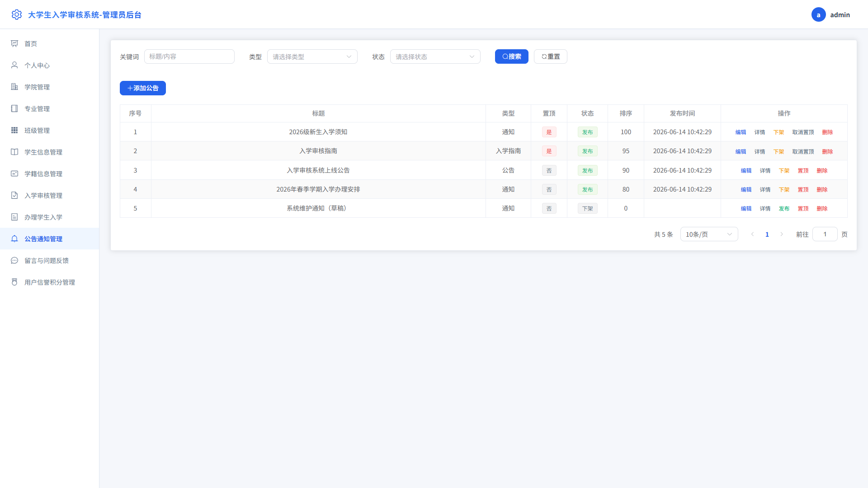Click 发布 status tag in 入学审核指南 row
The height and width of the screenshot is (488, 868).
[587, 151]
